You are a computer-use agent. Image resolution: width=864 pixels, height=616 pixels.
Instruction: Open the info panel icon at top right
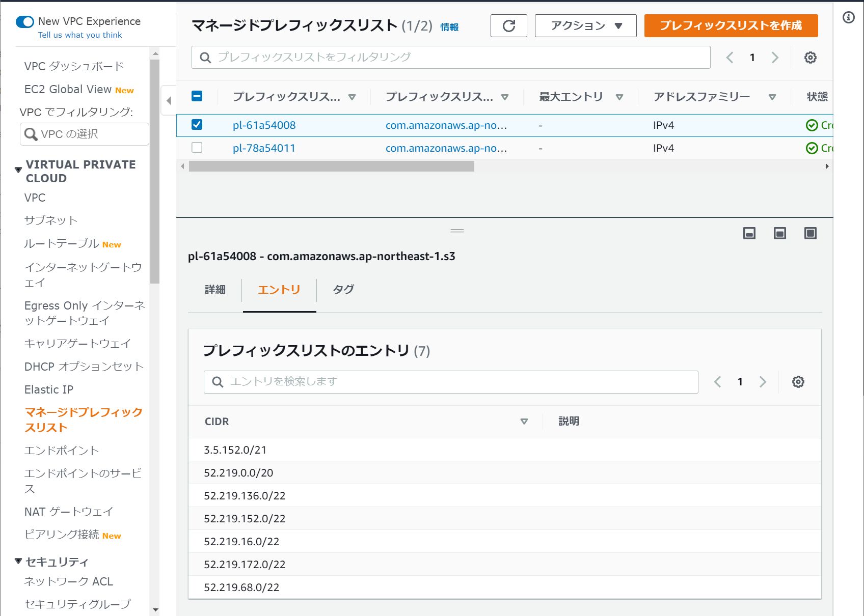point(848,17)
